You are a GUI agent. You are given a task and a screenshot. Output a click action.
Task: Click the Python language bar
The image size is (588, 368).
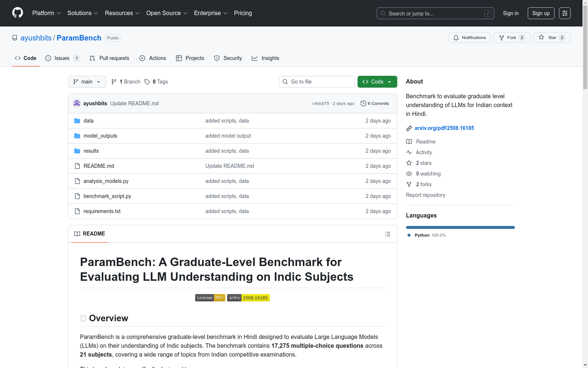(x=460, y=227)
